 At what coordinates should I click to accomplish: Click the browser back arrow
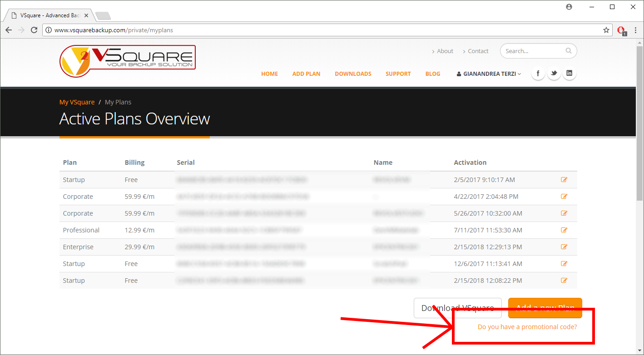tap(9, 30)
